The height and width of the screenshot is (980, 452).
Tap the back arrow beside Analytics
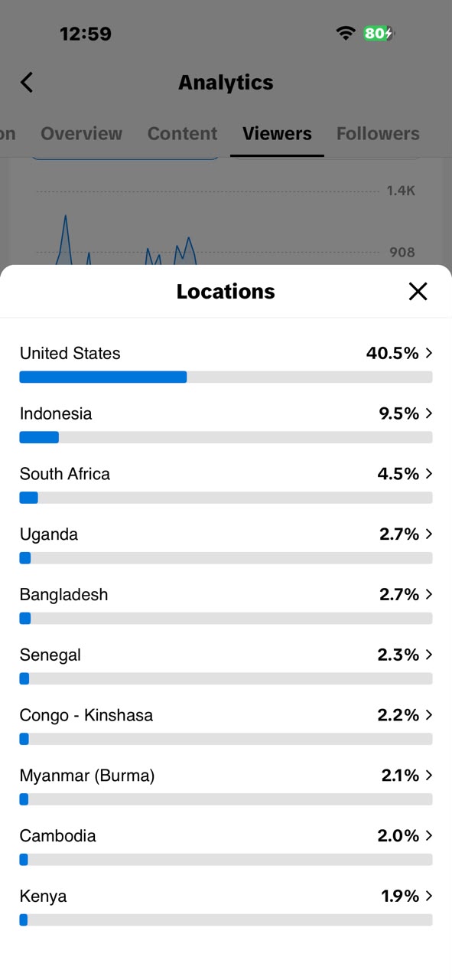[27, 82]
